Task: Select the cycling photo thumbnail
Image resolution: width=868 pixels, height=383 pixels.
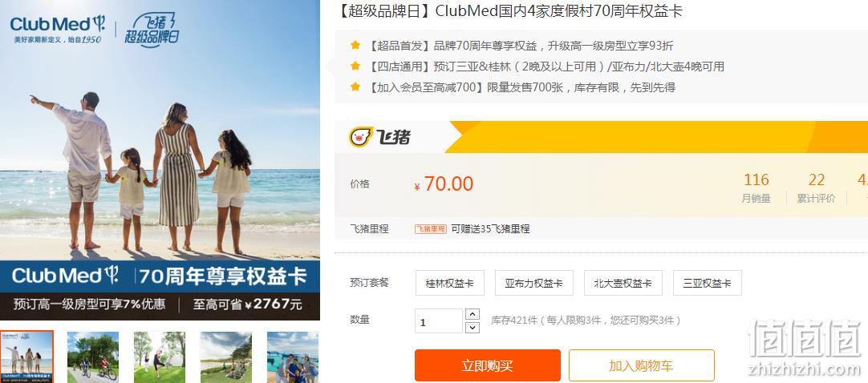Action: click(93, 357)
